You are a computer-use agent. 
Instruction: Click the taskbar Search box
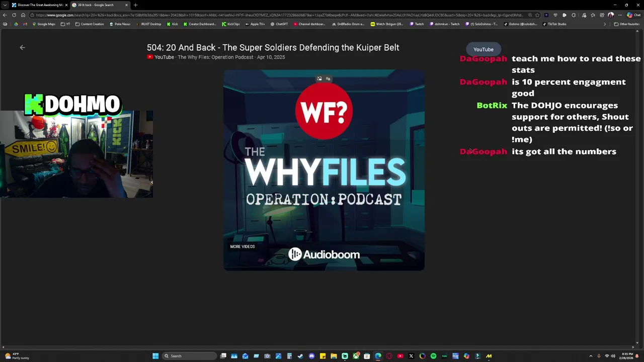coord(190,356)
